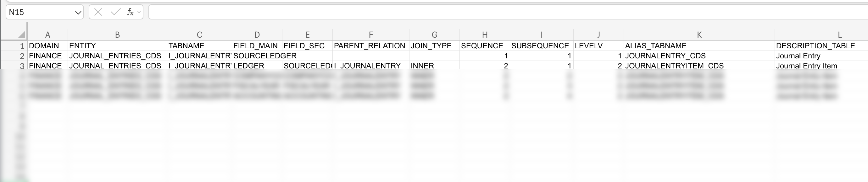
Task: Click the SOURCELEDGER cell under FIELD_MAIN
Action: point(257,56)
